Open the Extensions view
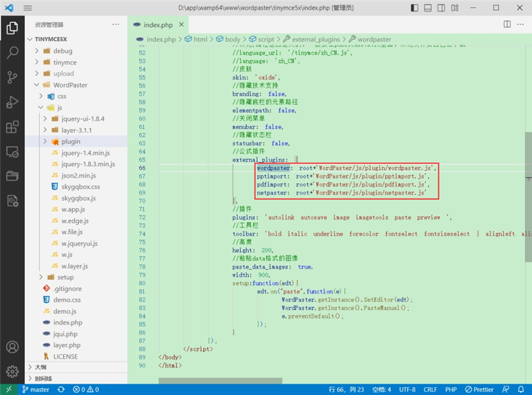Screen dimensions: 532x395 pyautogui.click(x=12, y=127)
